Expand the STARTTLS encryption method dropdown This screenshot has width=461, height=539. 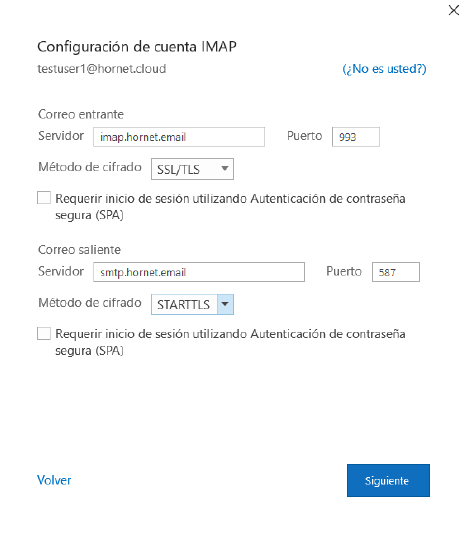point(192,304)
